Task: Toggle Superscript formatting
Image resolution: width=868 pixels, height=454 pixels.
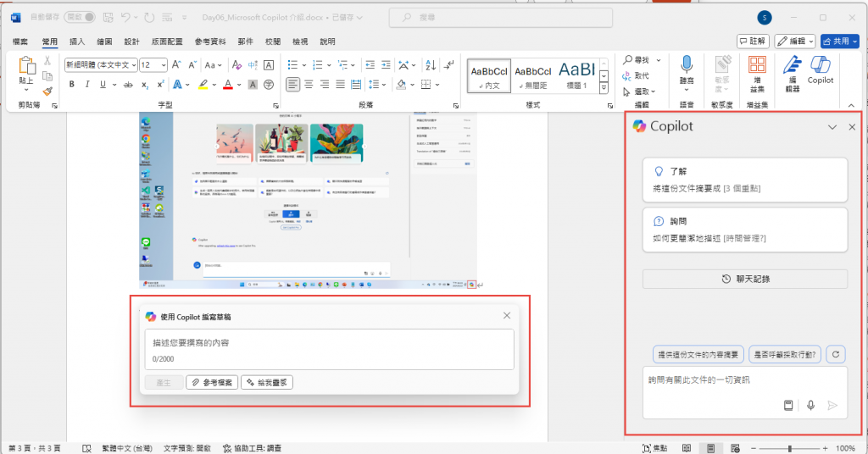Action: tap(160, 85)
